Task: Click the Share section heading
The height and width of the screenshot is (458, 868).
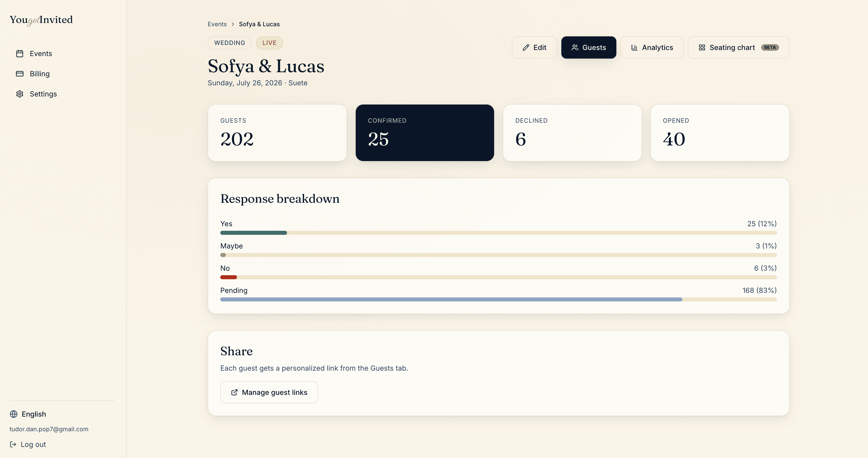Action: pyautogui.click(x=236, y=351)
